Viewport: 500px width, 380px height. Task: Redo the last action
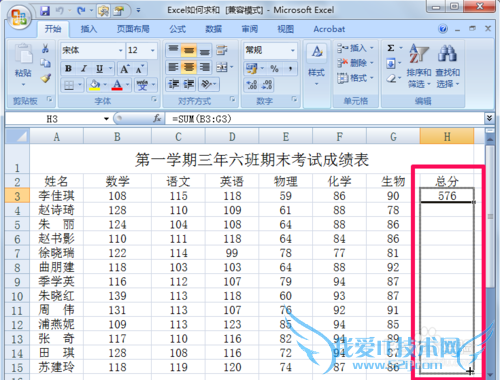tap(81, 11)
